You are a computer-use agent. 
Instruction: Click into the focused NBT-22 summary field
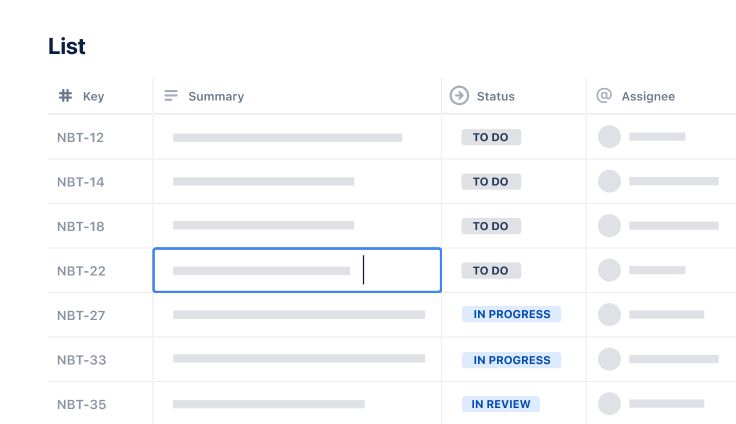click(297, 270)
